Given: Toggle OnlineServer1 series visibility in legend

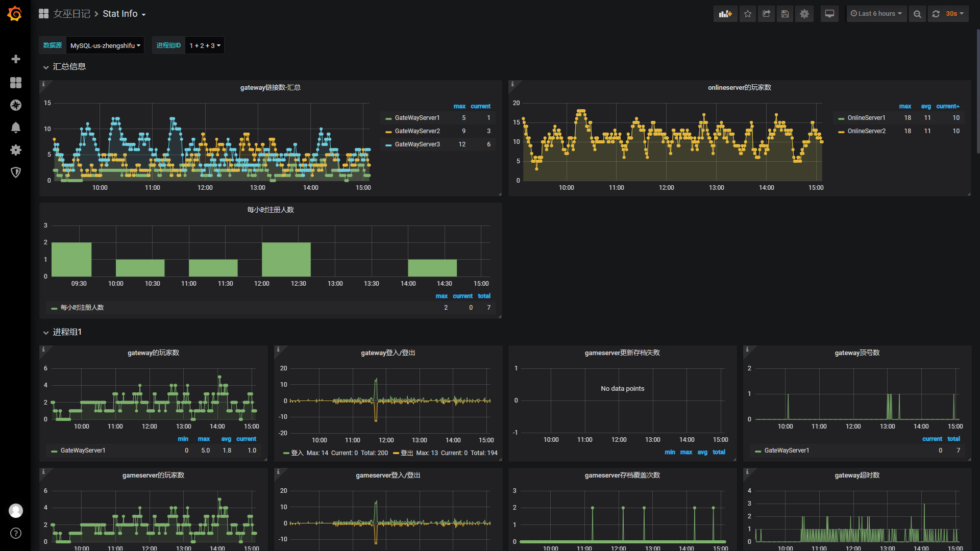Looking at the screenshot, I should [x=866, y=118].
